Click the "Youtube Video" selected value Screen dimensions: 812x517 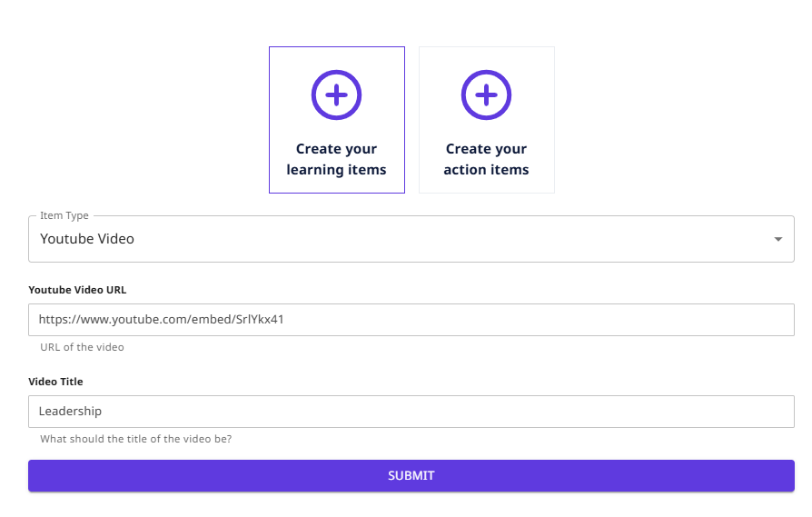point(87,239)
